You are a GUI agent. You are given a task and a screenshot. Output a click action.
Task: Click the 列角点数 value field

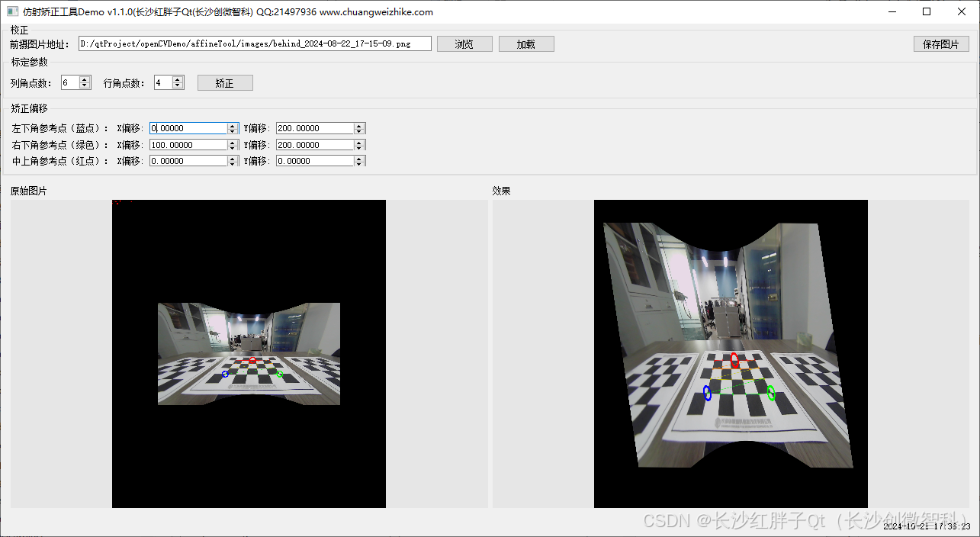point(70,82)
